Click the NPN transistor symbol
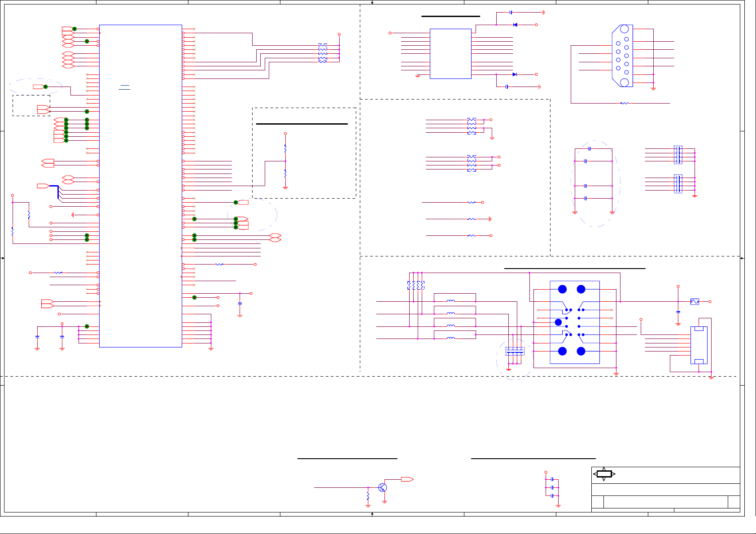Image resolution: width=756 pixels, height=534 pixels. 383,487
